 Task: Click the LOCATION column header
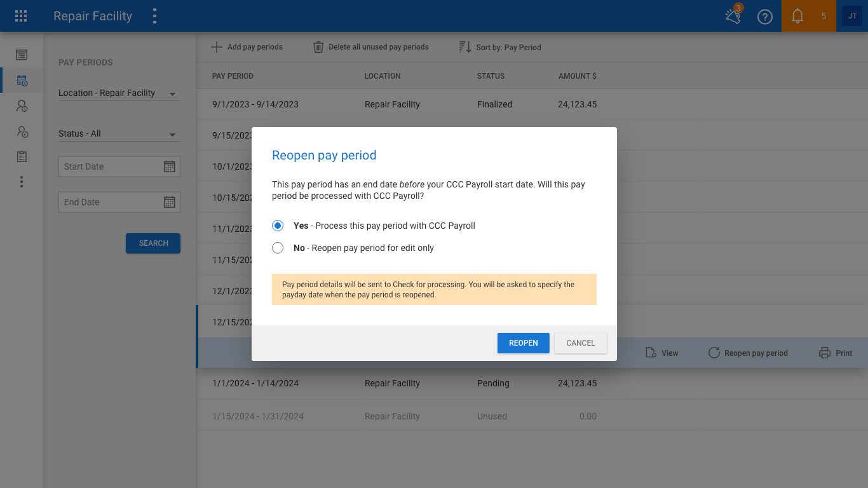pyautogui.click(x=383, y=76)
